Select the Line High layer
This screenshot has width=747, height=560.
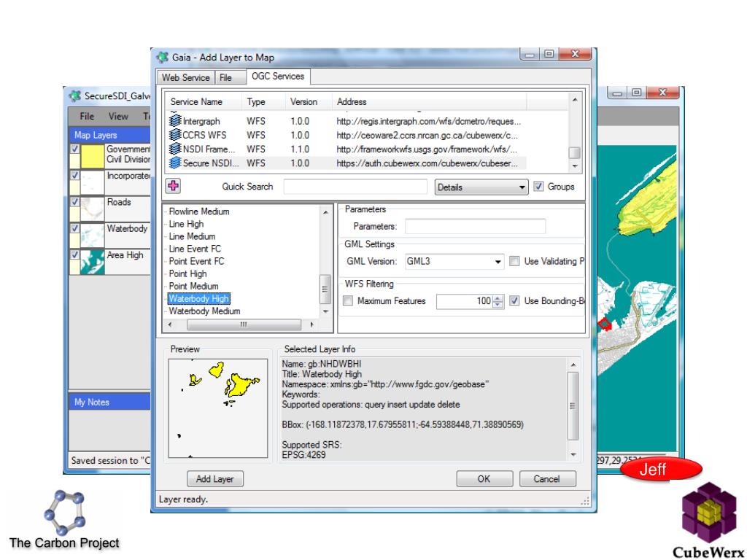186,224
